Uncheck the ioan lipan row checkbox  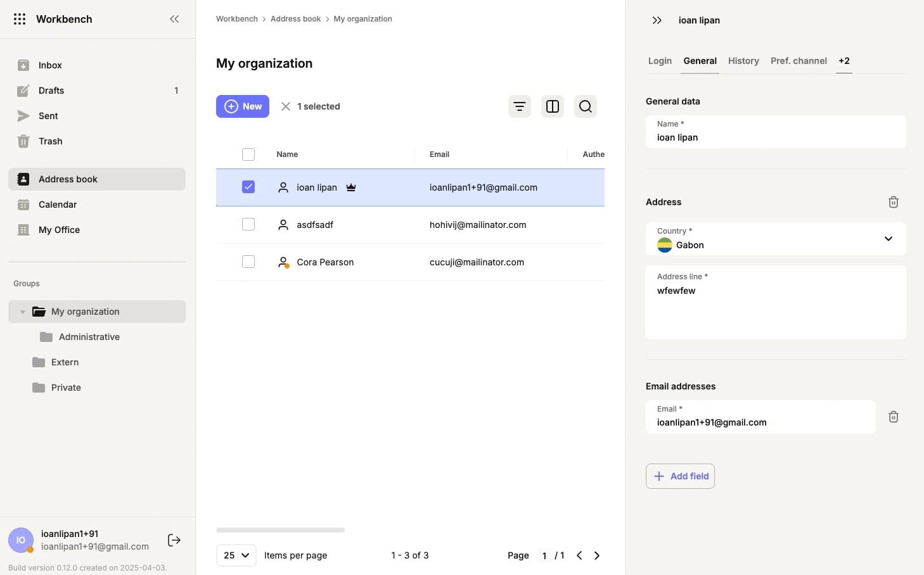click(x=248, y=187)
